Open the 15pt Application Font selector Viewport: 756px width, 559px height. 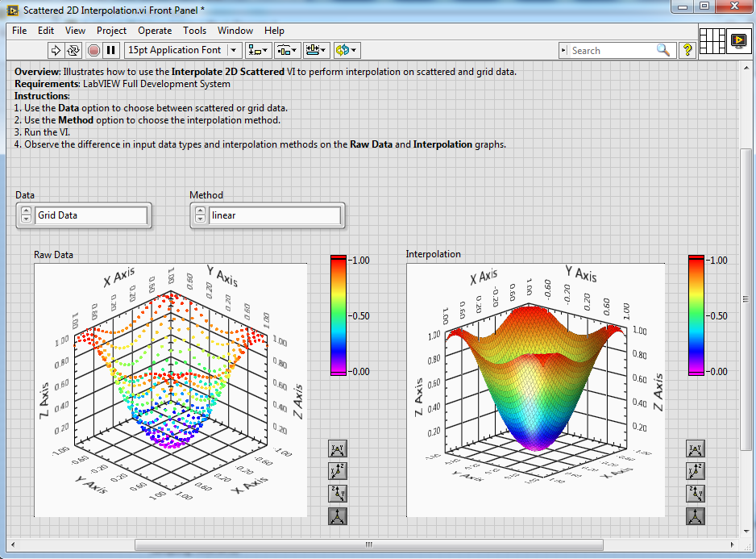coord(183,50)
